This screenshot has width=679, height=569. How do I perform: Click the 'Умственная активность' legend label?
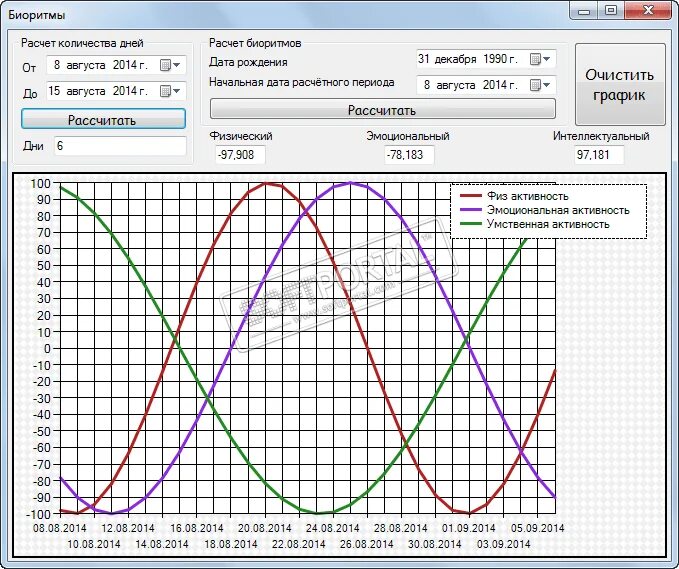click(548, 224)
